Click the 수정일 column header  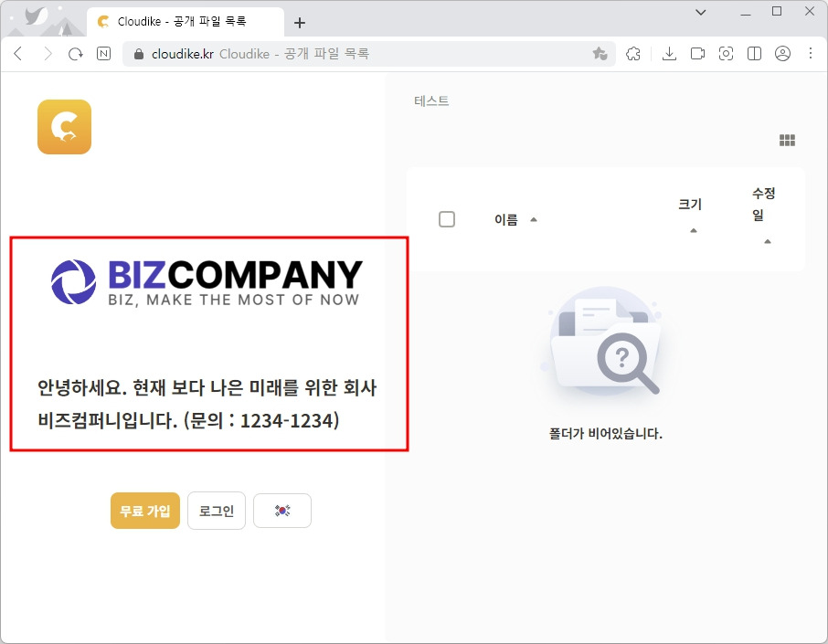pos(764,204)
